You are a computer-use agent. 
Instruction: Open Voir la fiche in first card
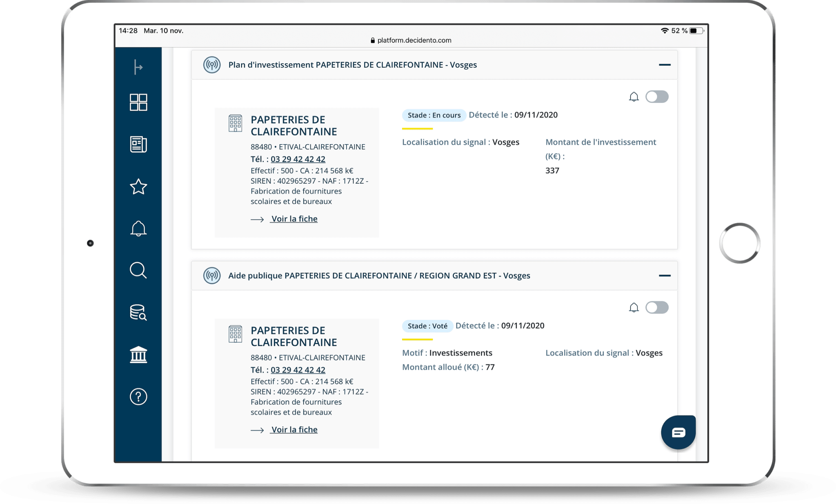[x=294, y=219]
